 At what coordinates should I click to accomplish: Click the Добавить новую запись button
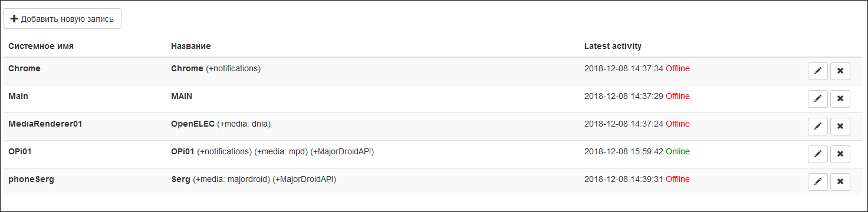[x=63, y=19]
